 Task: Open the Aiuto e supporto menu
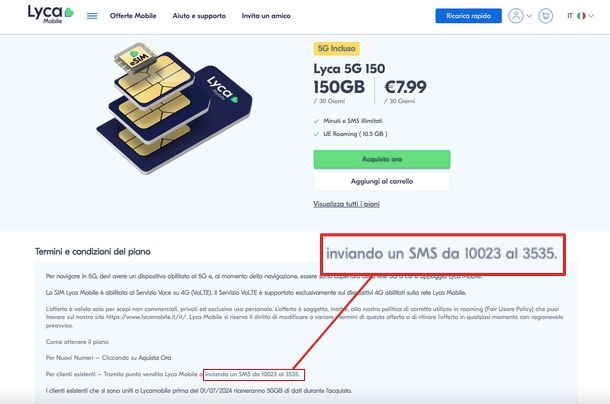coord(200,16)
